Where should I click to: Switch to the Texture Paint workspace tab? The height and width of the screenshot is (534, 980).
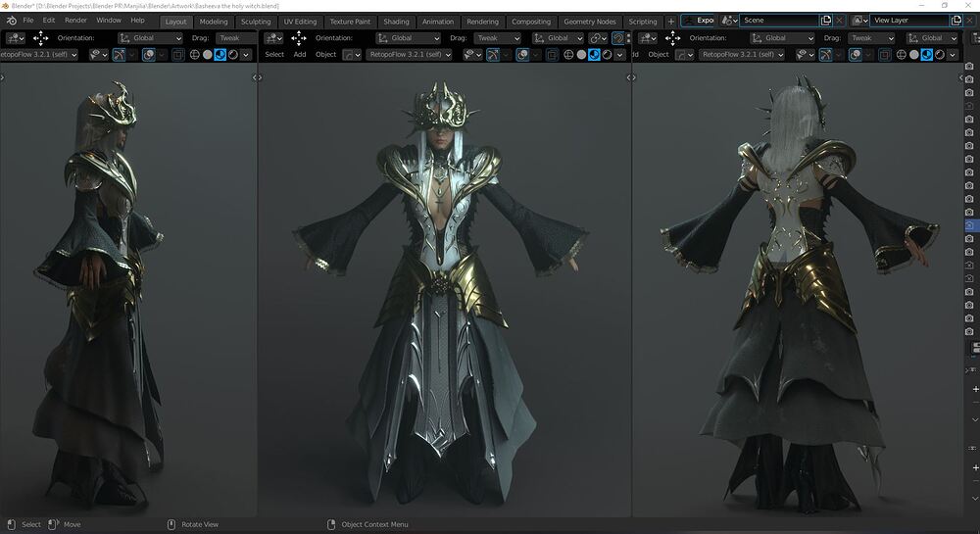[350, 22]
